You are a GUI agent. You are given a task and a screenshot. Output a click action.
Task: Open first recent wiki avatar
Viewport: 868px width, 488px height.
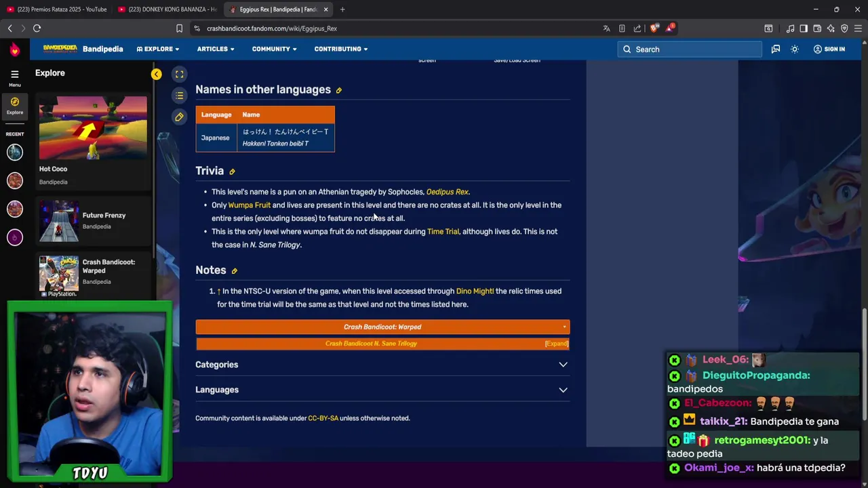coord(14,152)
